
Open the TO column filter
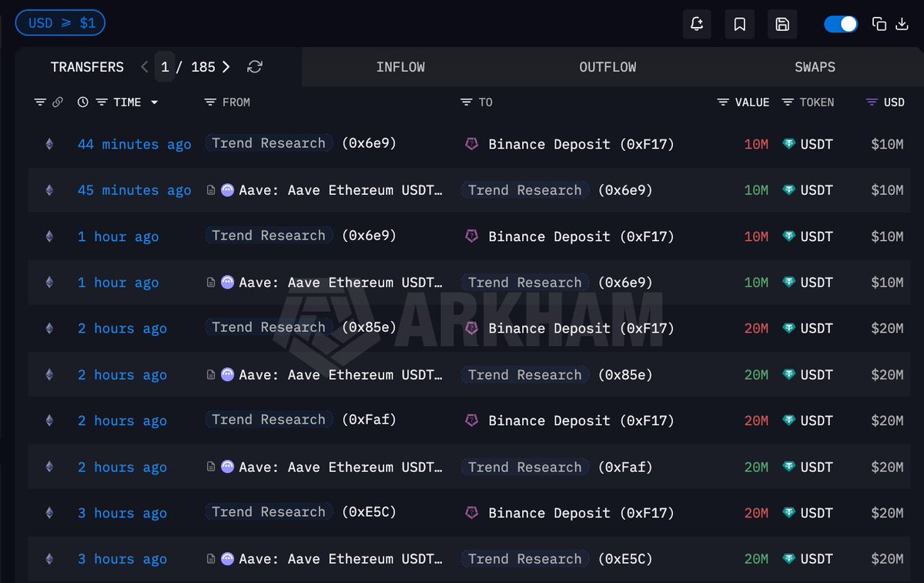pos(466,102)
